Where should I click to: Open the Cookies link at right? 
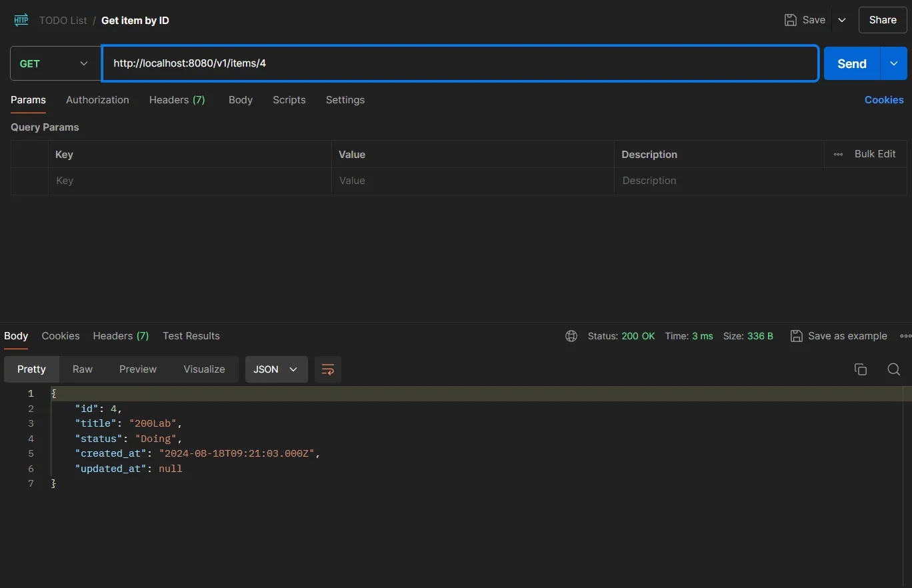tap(884, 100)
